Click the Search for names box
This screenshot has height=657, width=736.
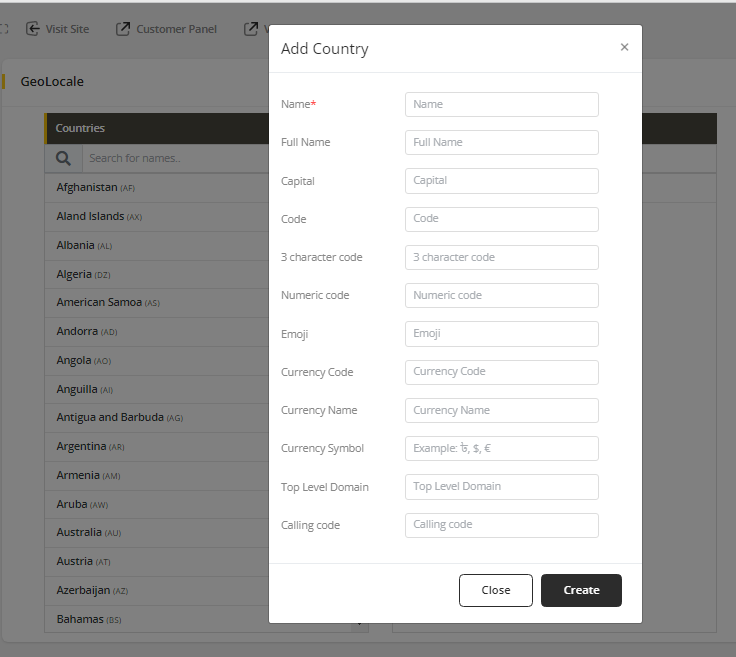(x=170, y=158)
